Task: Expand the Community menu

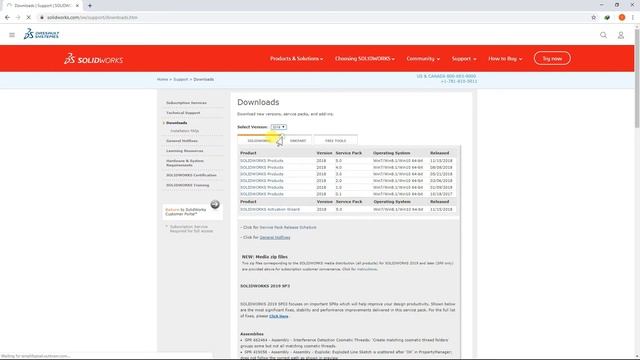Action: (423, 59)
